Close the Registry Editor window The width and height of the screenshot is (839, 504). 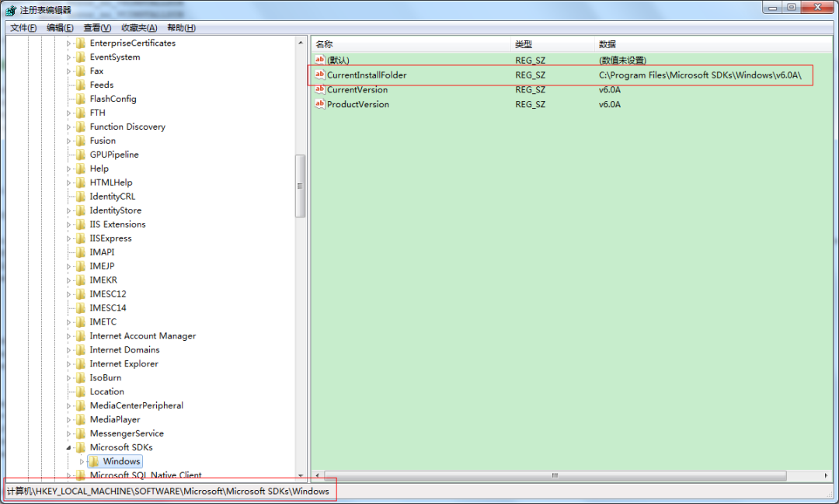[x=817, y=8]
